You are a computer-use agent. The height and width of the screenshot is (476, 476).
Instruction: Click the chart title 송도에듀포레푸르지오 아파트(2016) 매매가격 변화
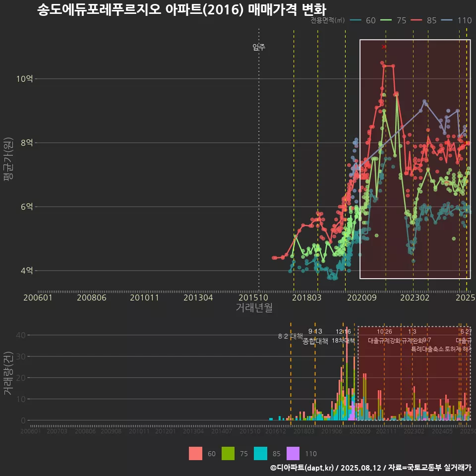pyautogui.click(x=181, y=9)
